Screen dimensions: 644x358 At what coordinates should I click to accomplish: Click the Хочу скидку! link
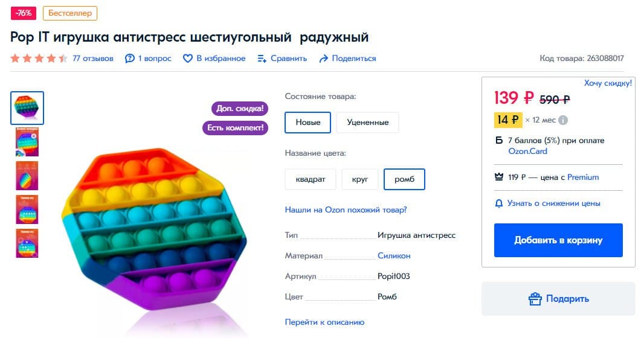click(x=608, y=83)
